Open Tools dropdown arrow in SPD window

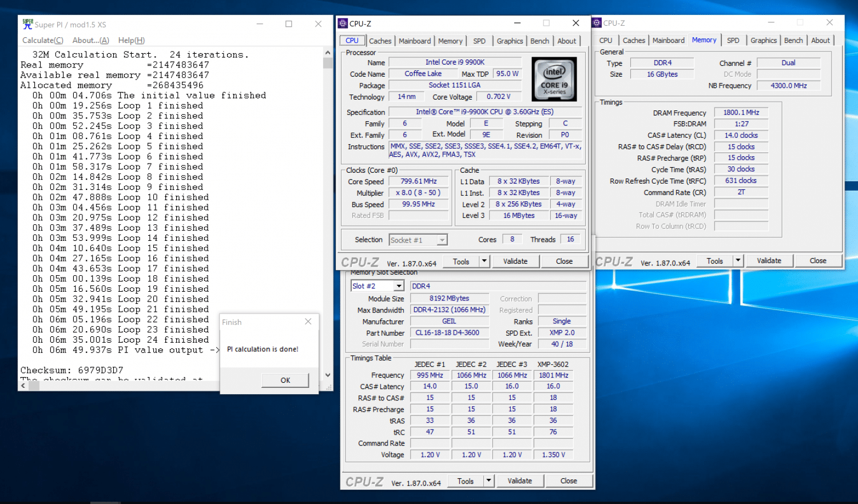[489, 481]
